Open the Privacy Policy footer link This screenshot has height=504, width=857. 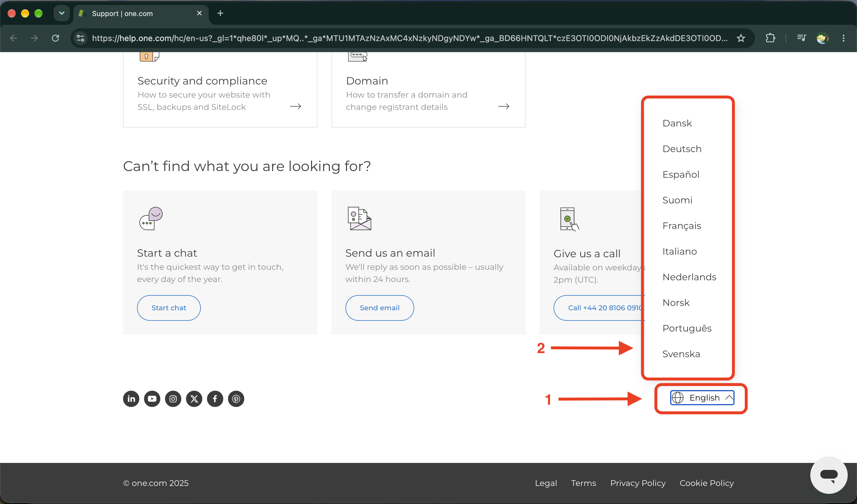638,483
